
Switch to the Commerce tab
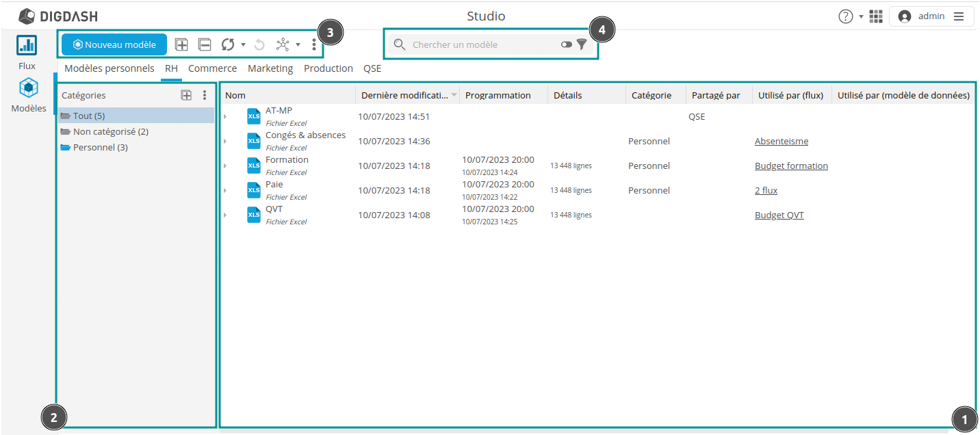212,68
